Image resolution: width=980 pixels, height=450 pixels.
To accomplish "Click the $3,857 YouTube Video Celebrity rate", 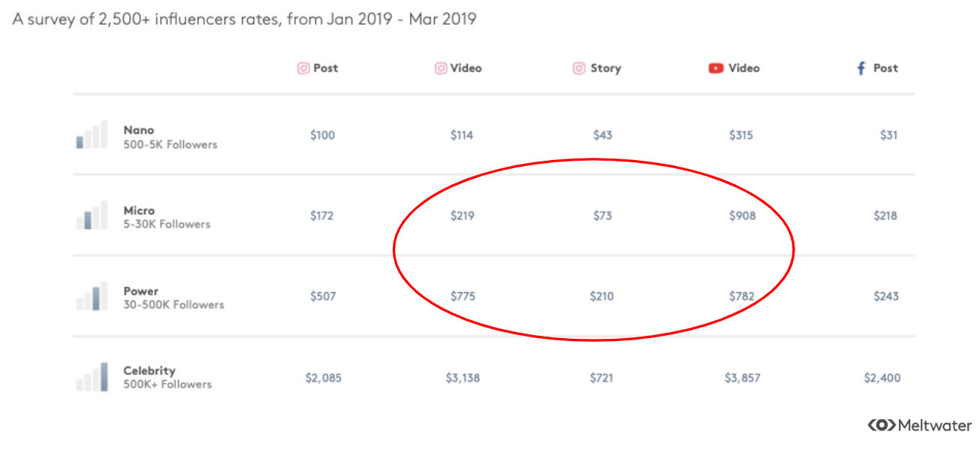I will [742, 378].
